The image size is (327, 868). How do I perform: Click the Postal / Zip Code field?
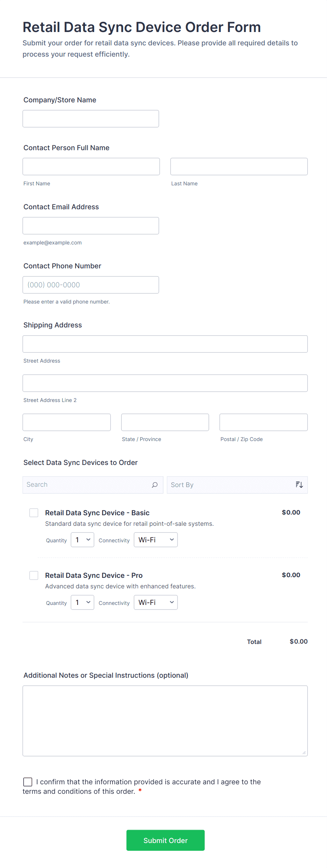(263, 422)
